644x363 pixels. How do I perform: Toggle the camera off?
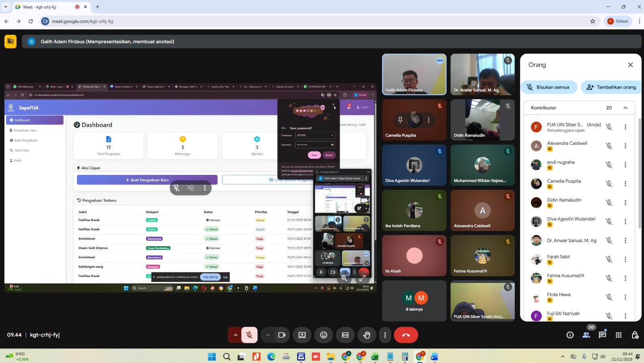click(x=282, y=335)
